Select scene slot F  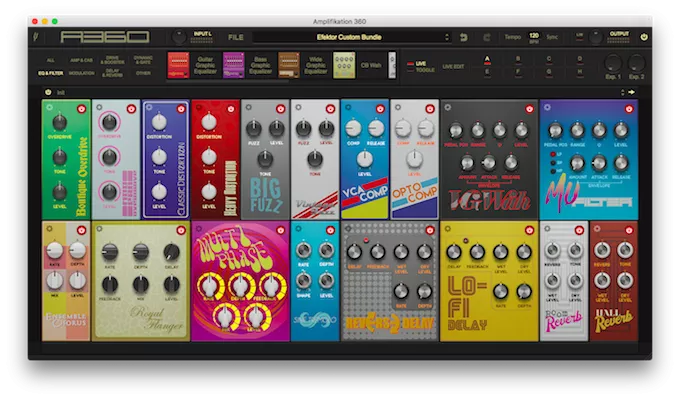point(518,72)
